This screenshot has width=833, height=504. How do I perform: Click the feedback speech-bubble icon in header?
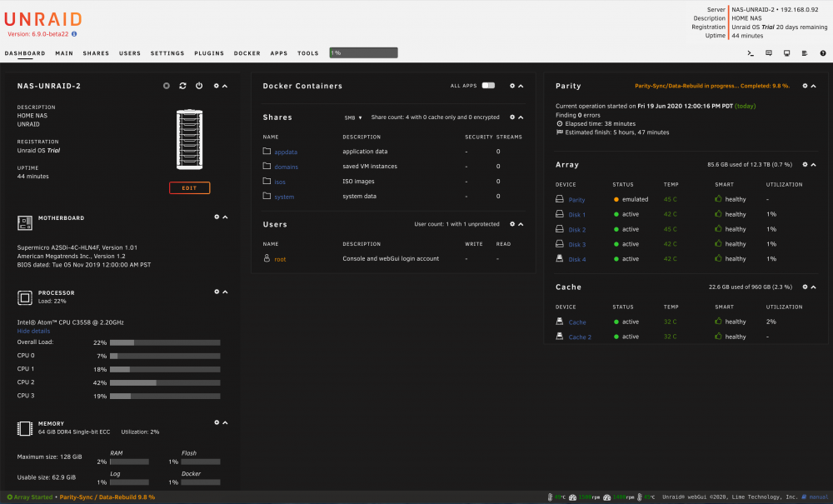pyautogui.click(x=769, y=53)
